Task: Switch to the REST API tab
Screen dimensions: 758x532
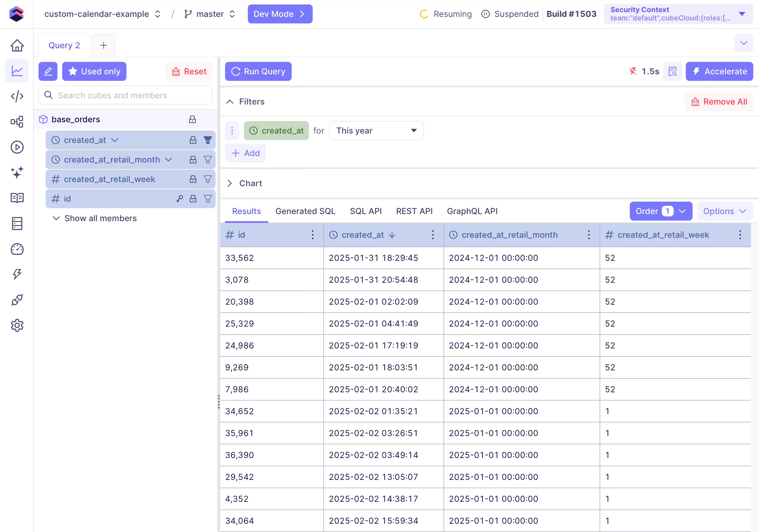Action: (414, 211)
